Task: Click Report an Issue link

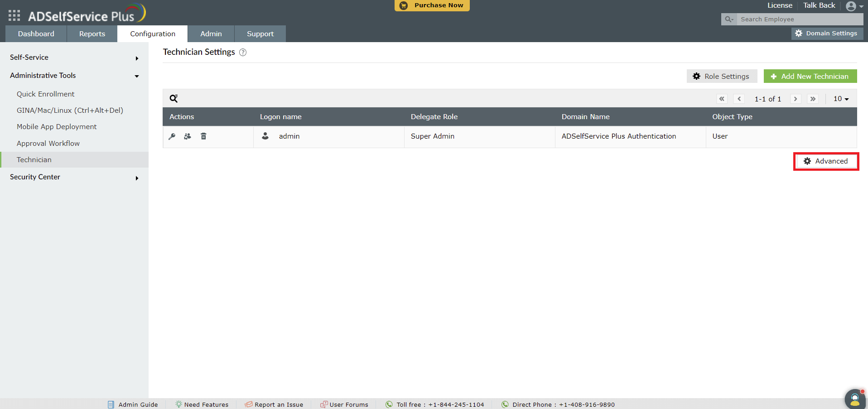Action: 274,404
